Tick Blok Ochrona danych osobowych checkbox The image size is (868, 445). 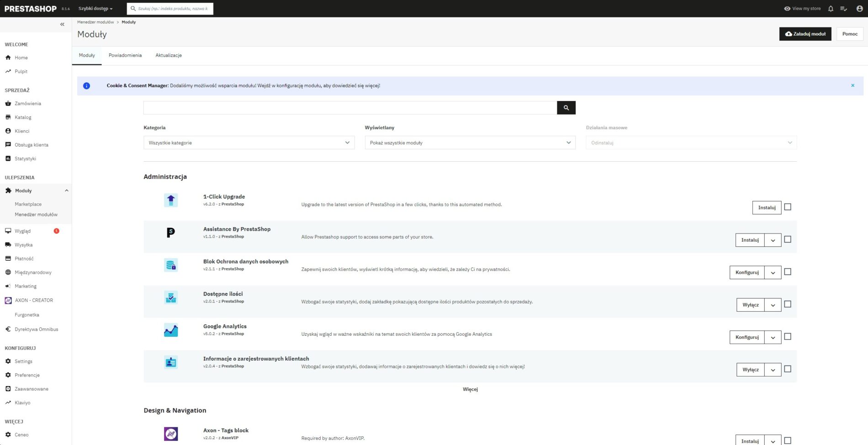(x=788, y=272)
